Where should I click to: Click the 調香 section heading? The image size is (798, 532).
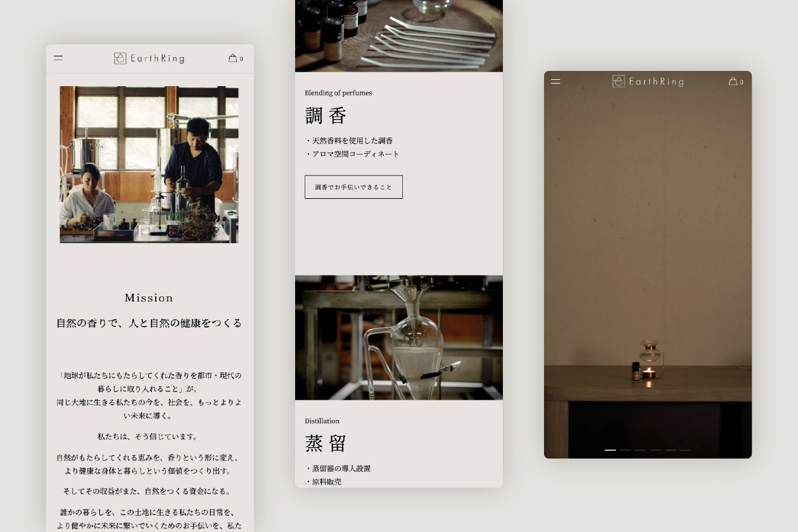tap(326, 116)
